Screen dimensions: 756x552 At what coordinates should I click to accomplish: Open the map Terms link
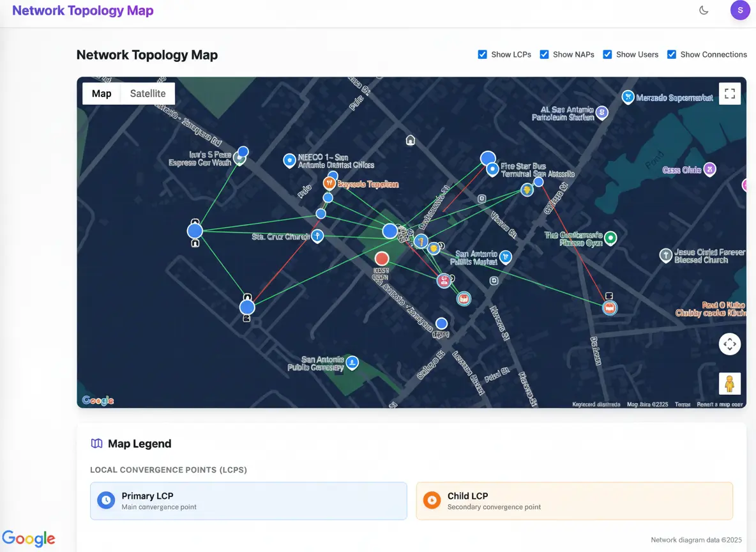tap(682, 404)
